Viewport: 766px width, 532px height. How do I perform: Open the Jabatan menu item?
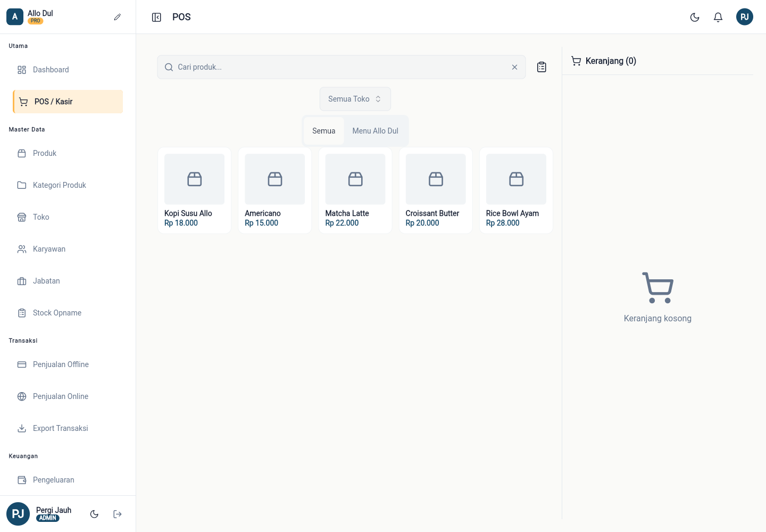tap(68, 281)
